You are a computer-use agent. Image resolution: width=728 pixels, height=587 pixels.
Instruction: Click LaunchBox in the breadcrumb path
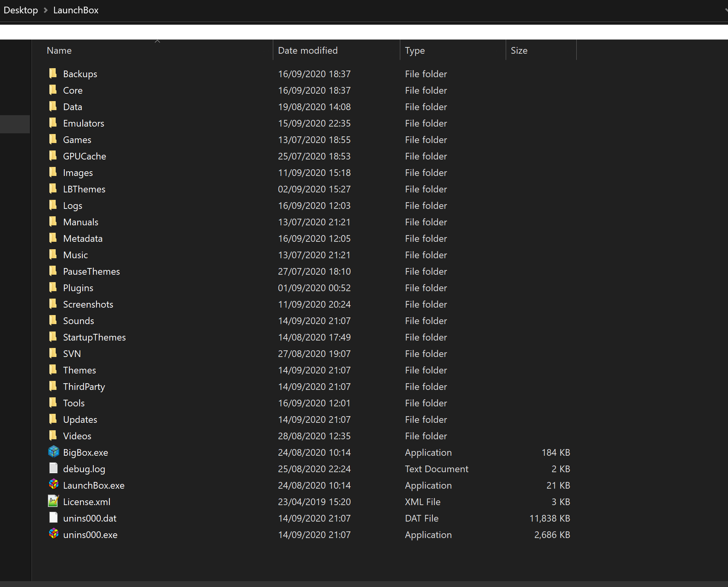pos(76,10)
